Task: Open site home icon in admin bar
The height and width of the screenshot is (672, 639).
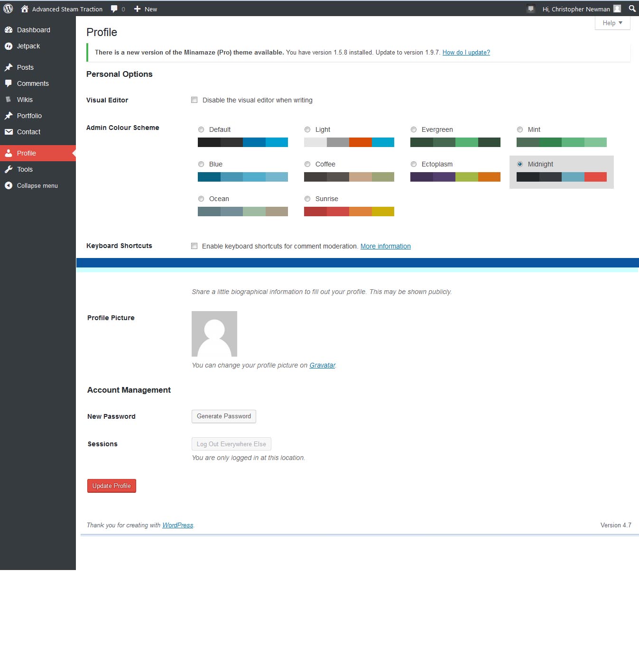Action: click(25, 9)
